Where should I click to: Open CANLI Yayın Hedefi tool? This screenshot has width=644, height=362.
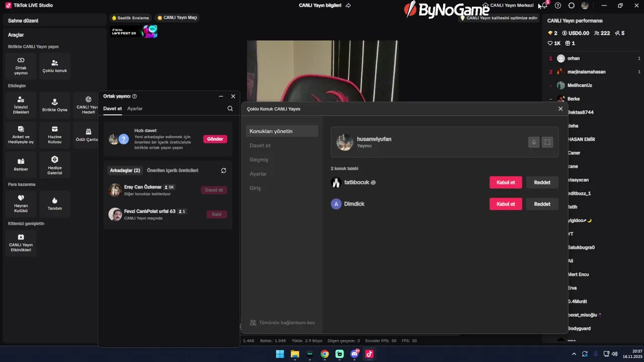(88, 105)
